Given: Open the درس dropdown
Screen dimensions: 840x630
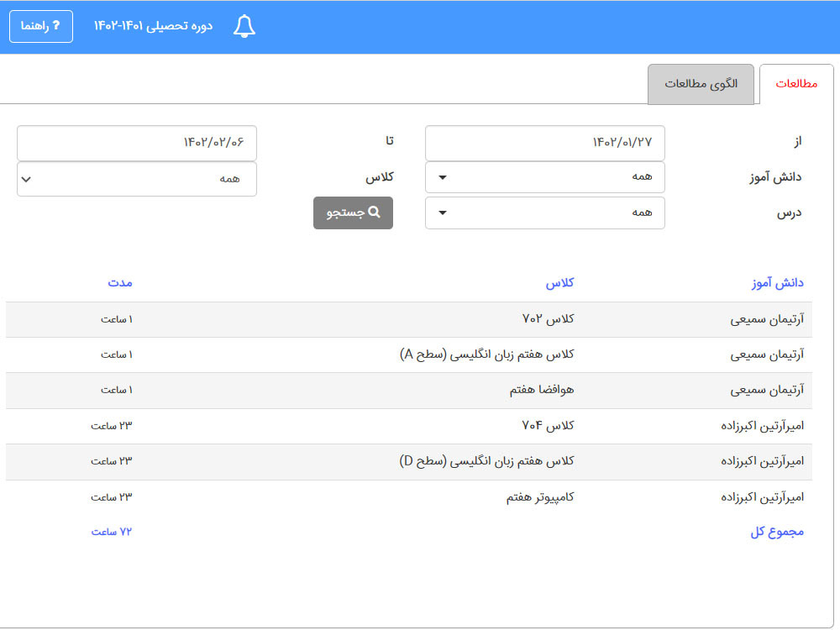Looking at the screenshot, I should pyautogui.click(x=545, y=213).
